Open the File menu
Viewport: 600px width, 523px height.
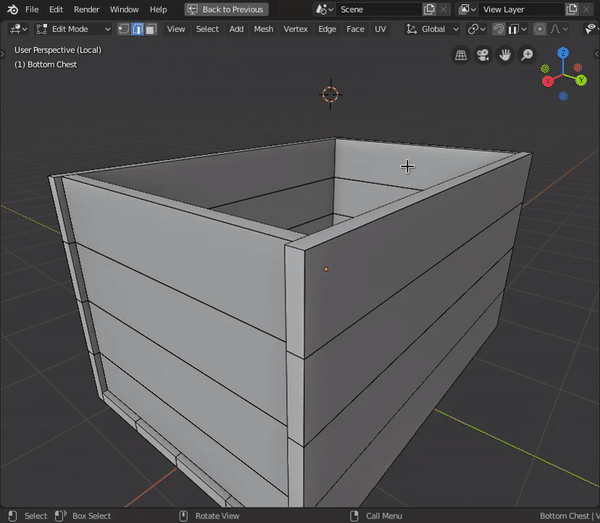point(32,10)
